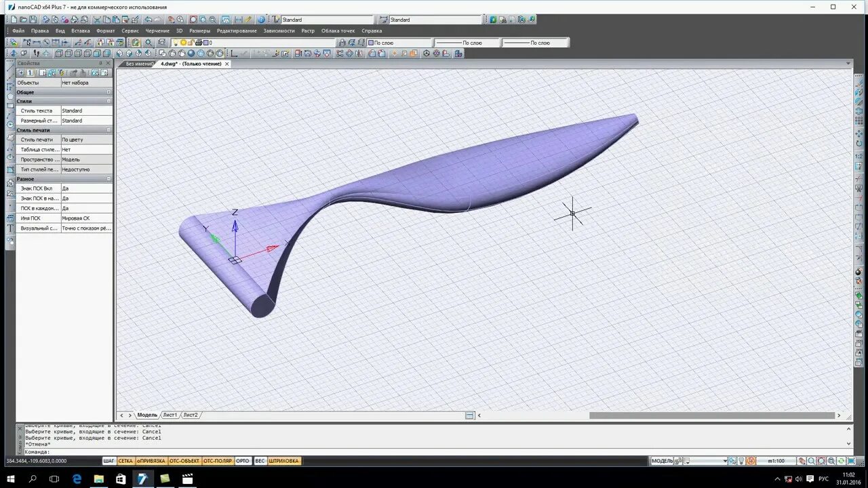Click the Text tool T icon in left toolbar

pos(10,228)
